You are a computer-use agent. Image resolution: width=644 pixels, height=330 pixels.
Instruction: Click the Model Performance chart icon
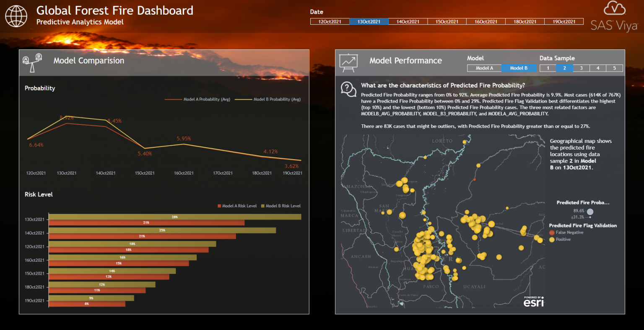[349, 62]
